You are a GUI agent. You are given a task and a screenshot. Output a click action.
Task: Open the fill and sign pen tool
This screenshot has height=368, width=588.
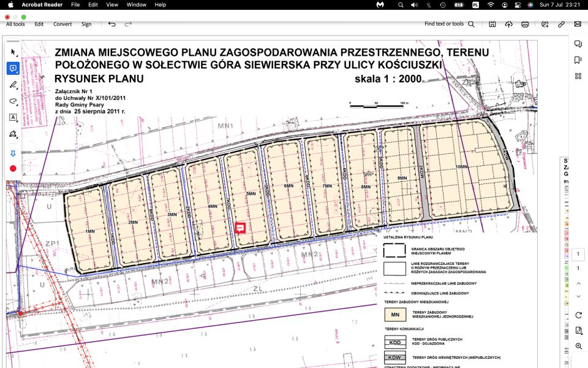pos(13,134)
